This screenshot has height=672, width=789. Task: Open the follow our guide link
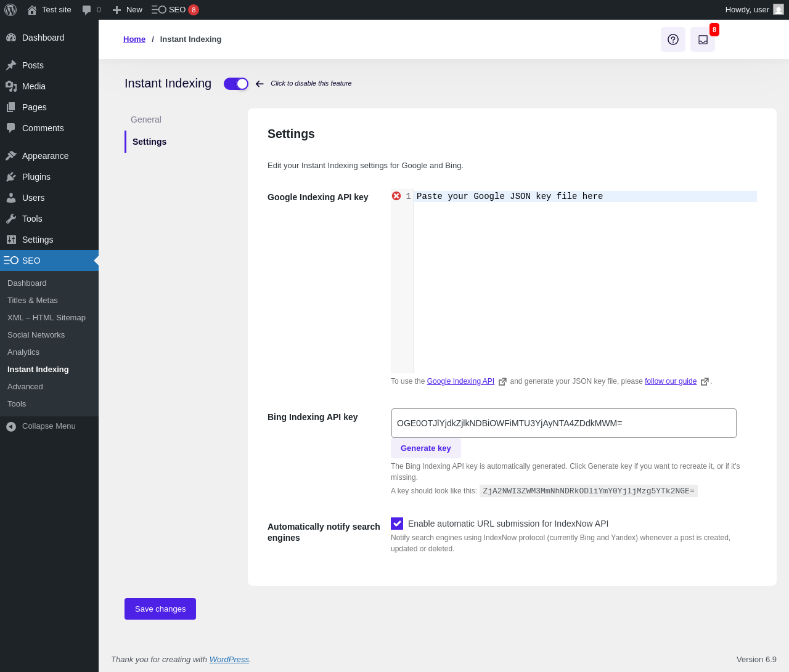point(671,381)
